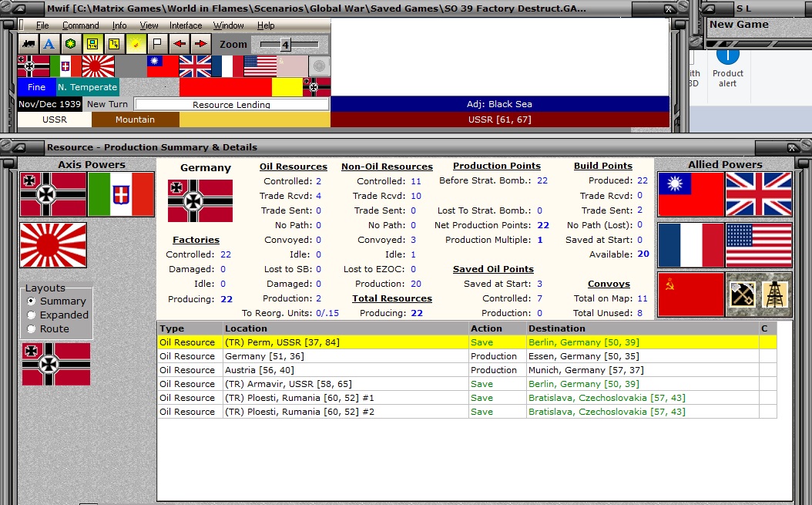Open the Interface menu
This screenshot has height=505, width=812.
pos(186,25)
